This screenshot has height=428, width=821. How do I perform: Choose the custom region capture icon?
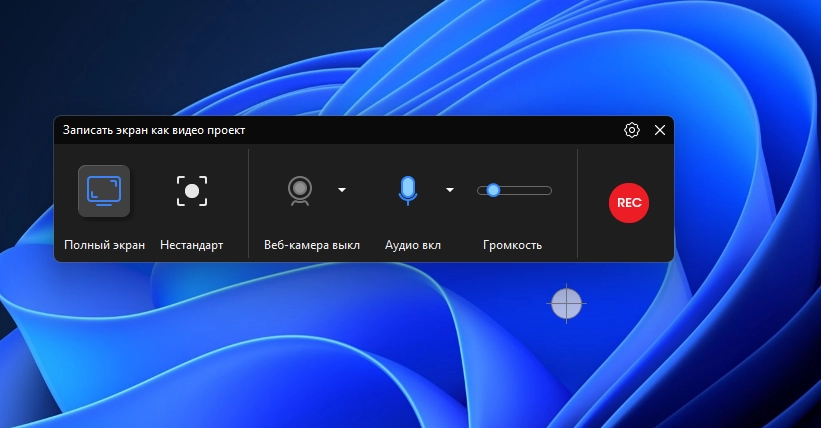pos(192,190)
